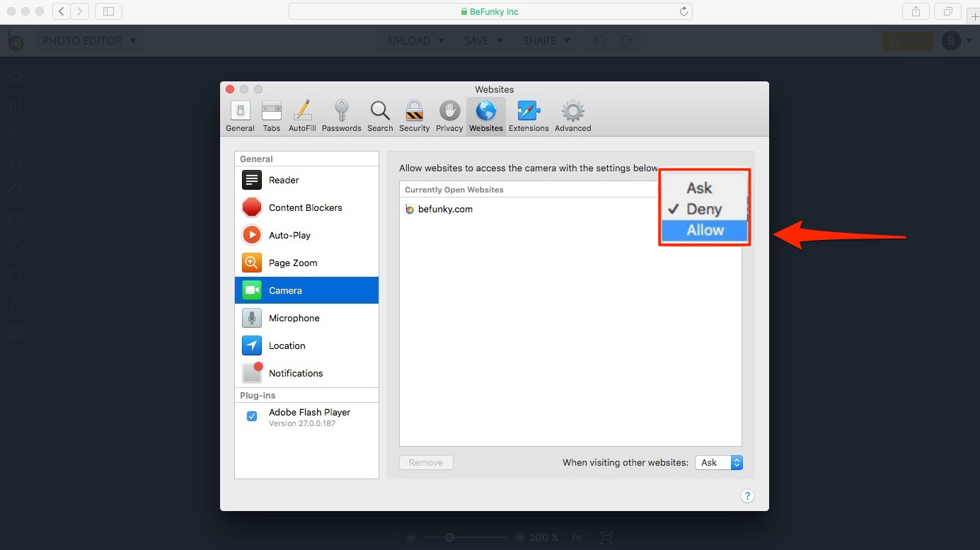The image size is (980, 550).
Task: Click the BeFunky Inc address bar
Action: pos(490,11)
